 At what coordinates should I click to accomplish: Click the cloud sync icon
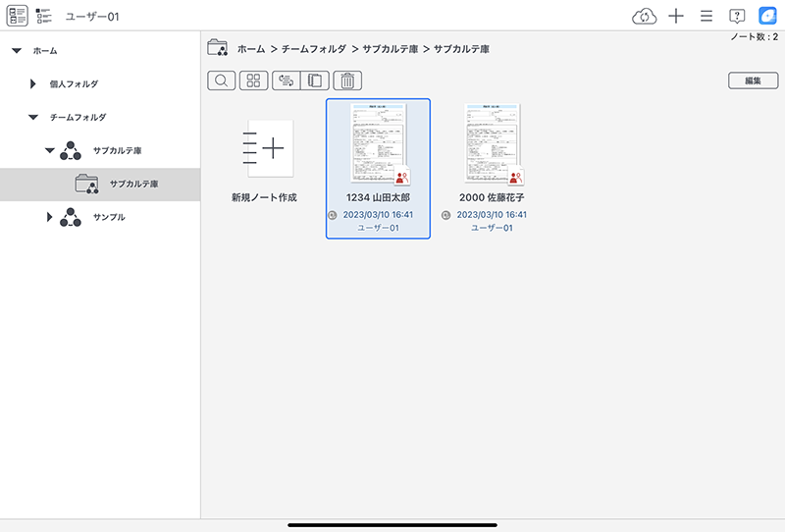pos(644,16)
